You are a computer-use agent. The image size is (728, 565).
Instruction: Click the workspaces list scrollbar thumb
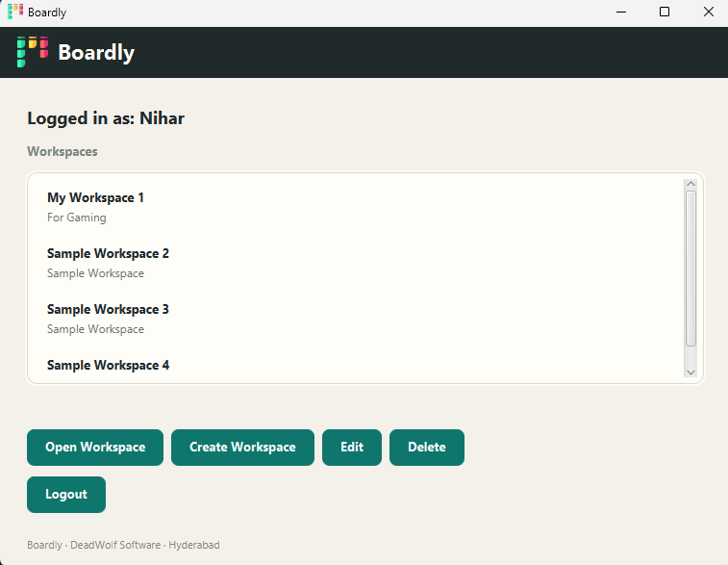click(x=690, y=269)
